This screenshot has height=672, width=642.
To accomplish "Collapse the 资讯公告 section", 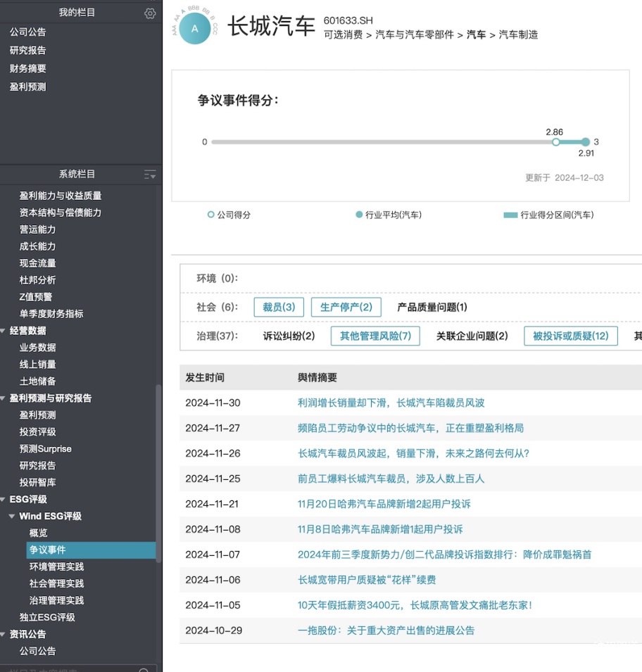I will 4,634.
